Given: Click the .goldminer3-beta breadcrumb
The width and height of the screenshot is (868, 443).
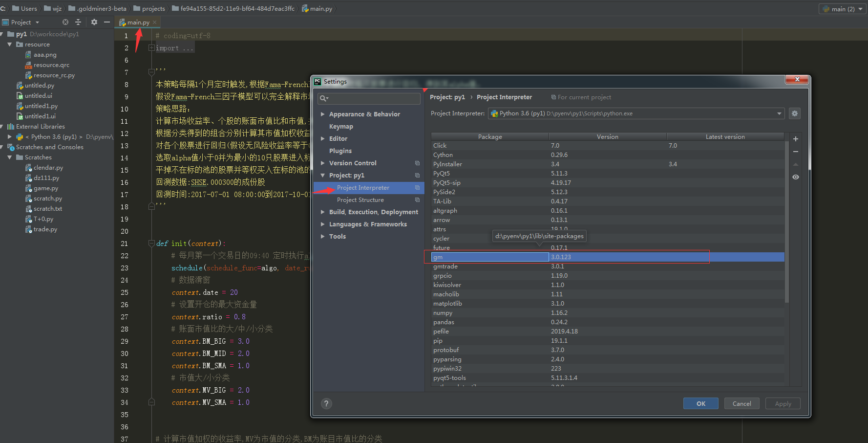Looking at the screenshot, I should coord(97,9).
